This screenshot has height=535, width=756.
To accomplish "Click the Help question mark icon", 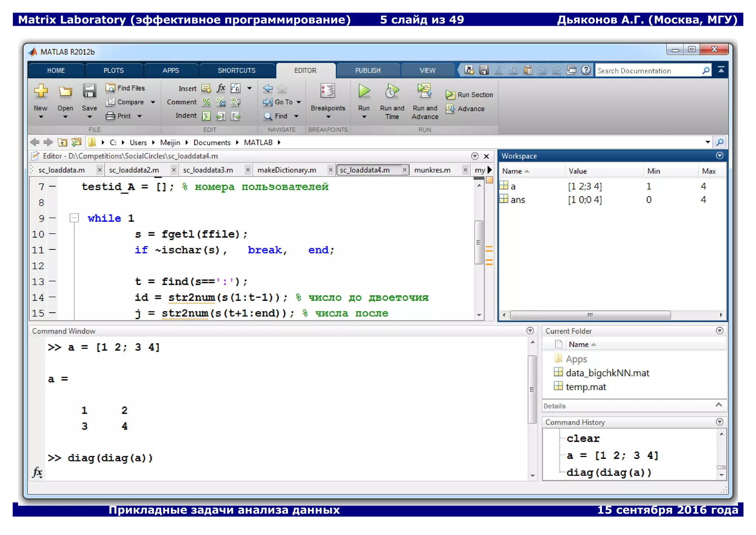I will (x=586, y=70).
